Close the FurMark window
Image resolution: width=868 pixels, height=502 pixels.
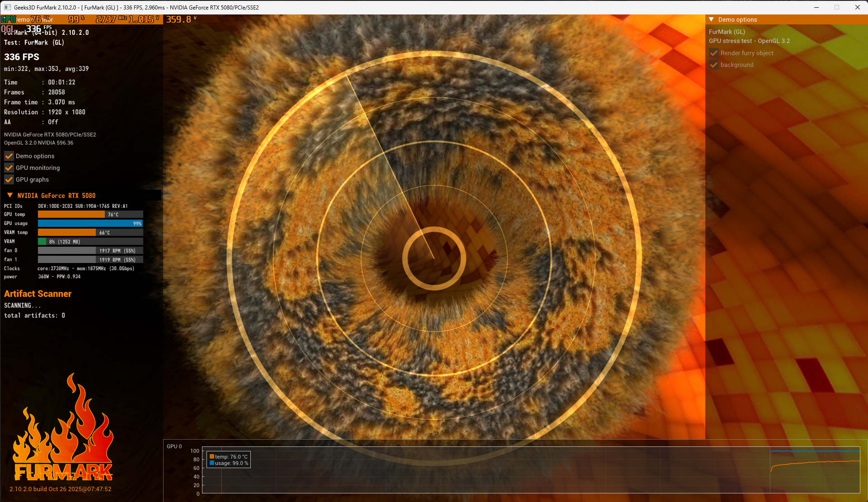click(x=858, y=7)
